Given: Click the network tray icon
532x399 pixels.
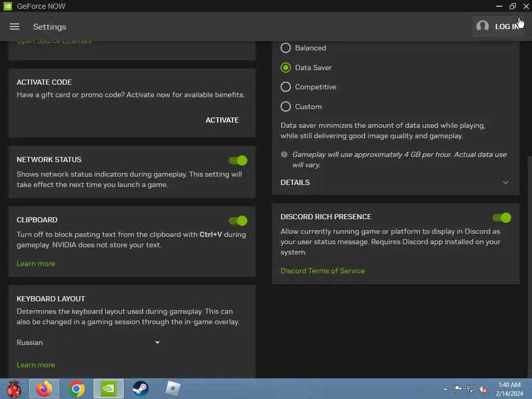Looking at the screenshot, I should (471, 389).
